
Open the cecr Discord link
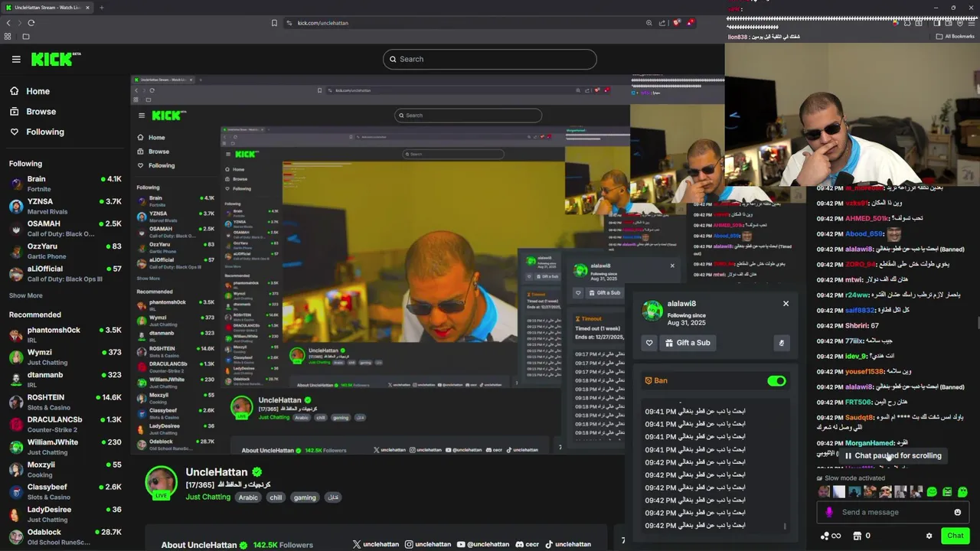tap(528, 544)
